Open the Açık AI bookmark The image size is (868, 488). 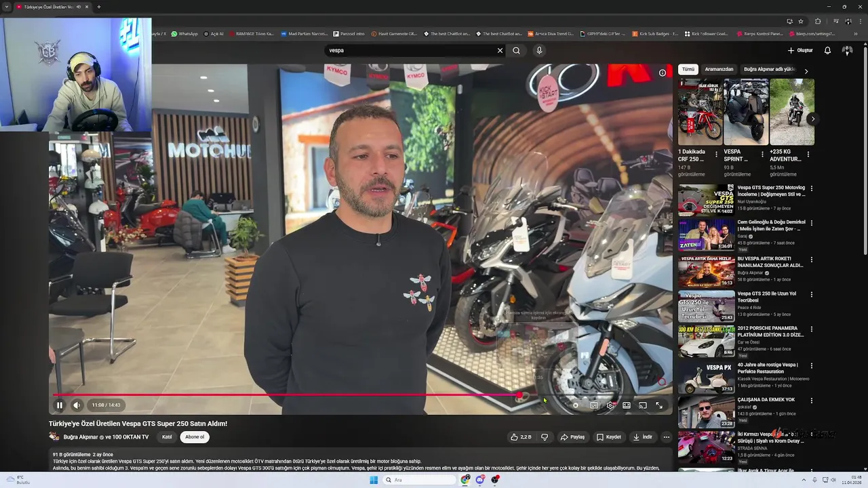coord(214,33)
